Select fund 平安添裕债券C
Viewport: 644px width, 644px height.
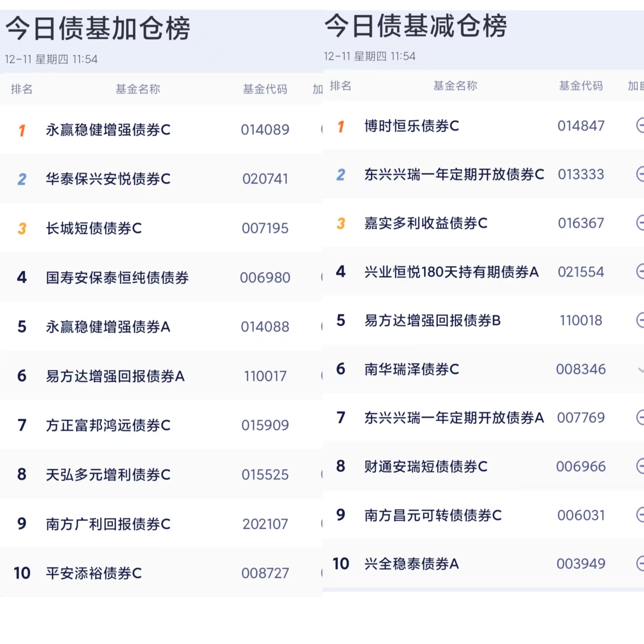click(94, 573)
